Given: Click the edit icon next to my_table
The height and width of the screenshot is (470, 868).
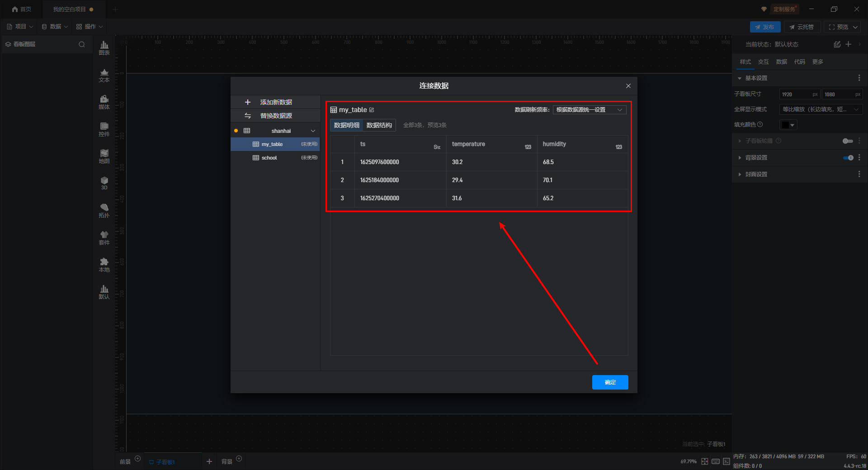Looking at the screenshot, I should 372,110.
